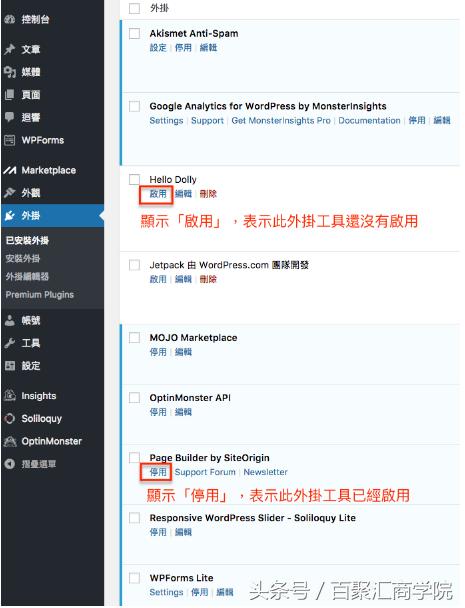Click the MOJO Marketplace plugin name

click(x=193, y=337)
